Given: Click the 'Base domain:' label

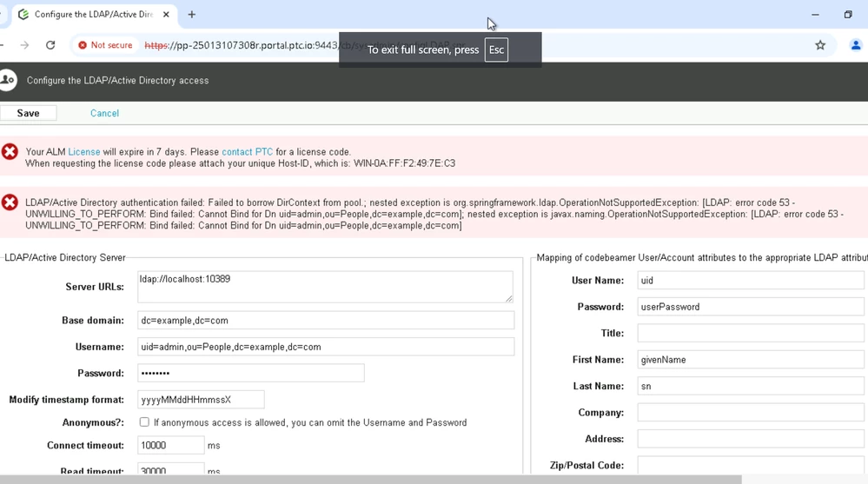Looking at the screenshot, I should coord(93,320).
